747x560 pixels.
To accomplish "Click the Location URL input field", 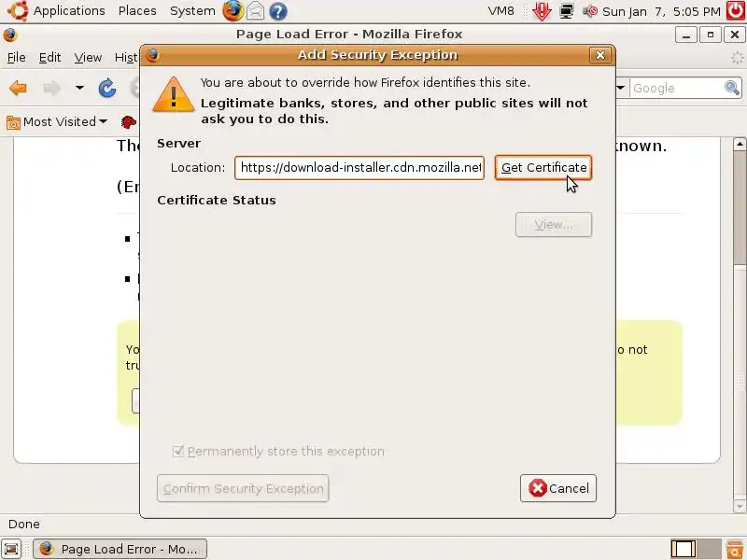I will coord(359,168).
